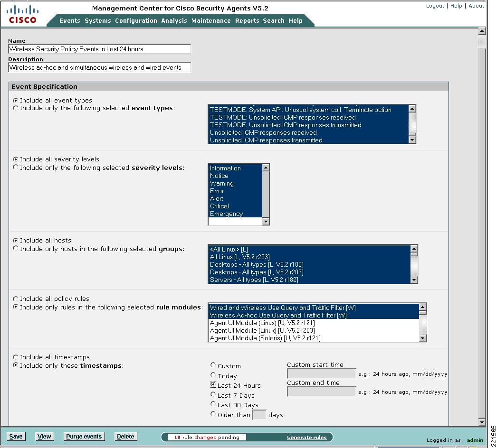The width and height of the screenshot is (496, 448).
Task: Open the Configuration menu
Action: 136,20
